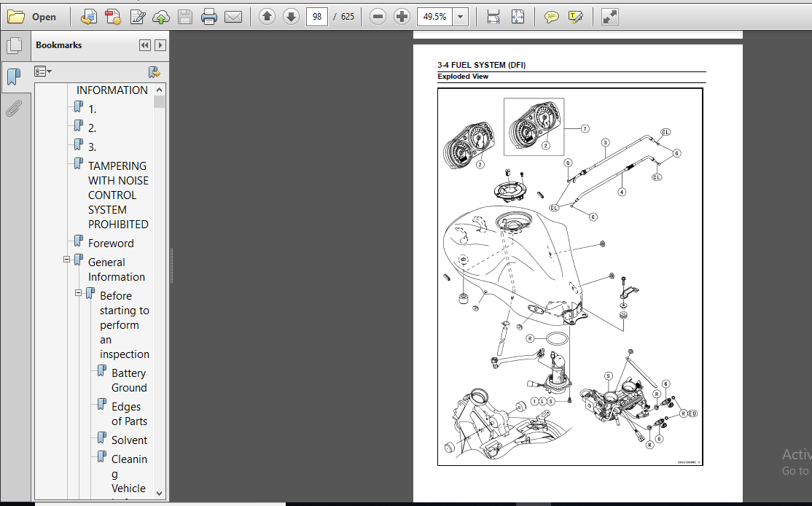The height and width of the screenshot is (506, 812).
Task: Open the zoom percentage dropdown
Action: [460, 17]
